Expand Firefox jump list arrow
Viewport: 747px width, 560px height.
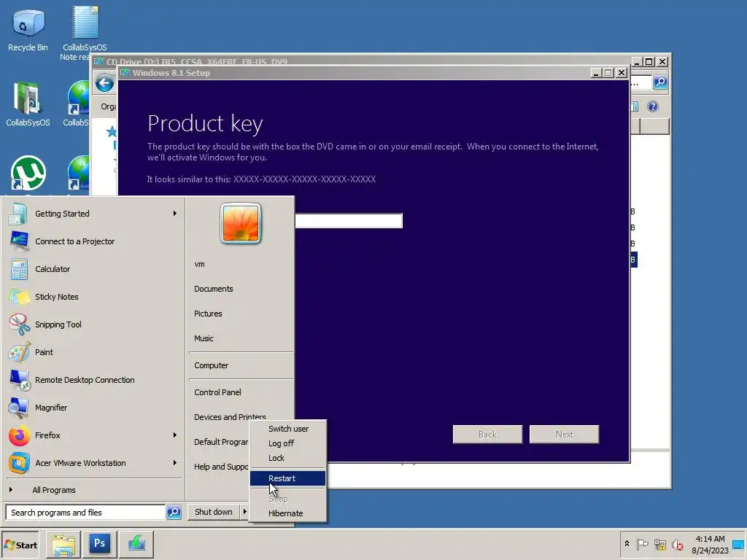click(x=175, y=435)
